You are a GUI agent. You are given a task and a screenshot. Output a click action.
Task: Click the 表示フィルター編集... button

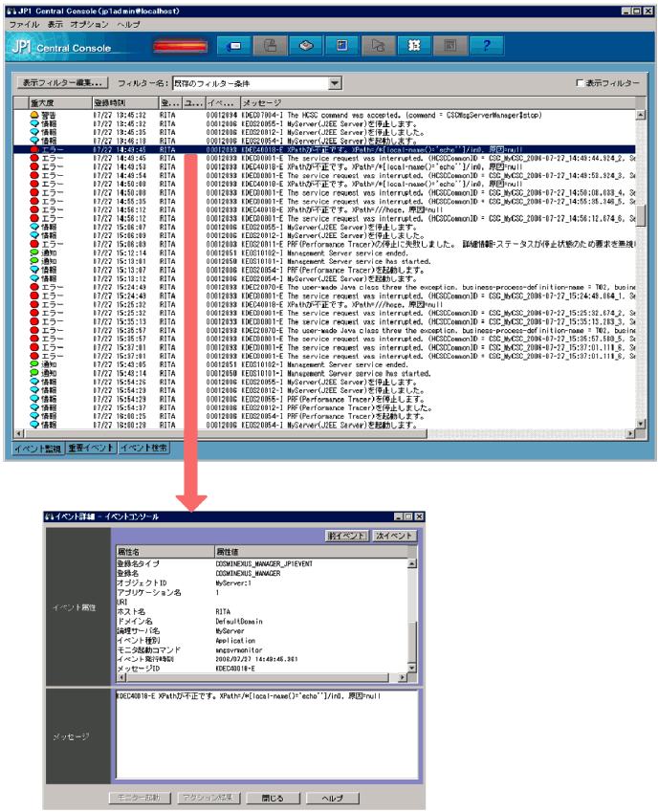point(62,83)
